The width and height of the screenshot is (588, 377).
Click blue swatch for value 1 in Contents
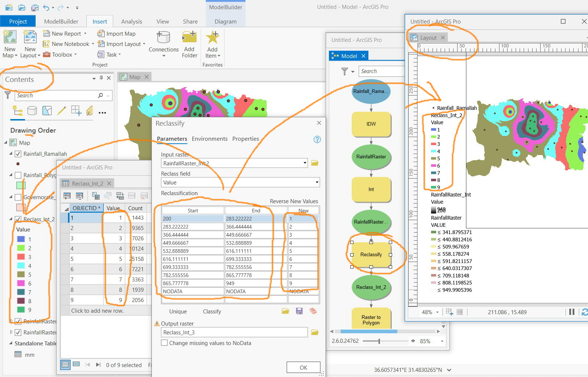point(21,239)
